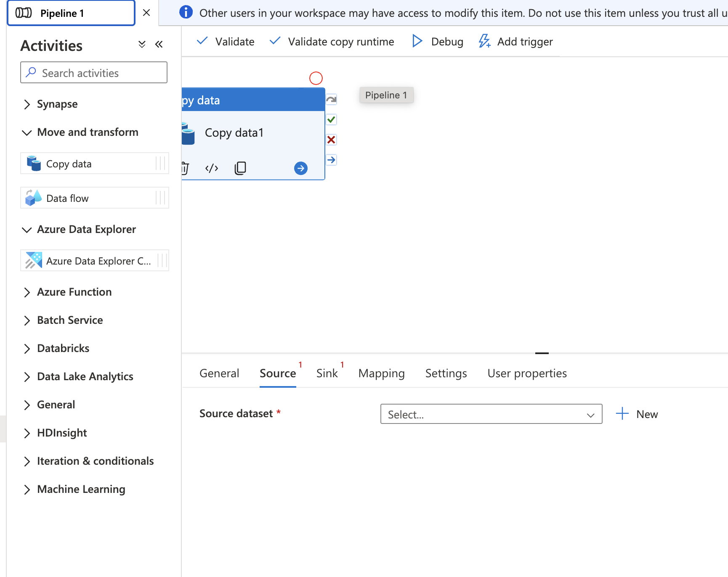Image resolution: width=728 pixels, height=577 pixels.
Task: Start Debug run of the pipeline
Action: (438, 41)
